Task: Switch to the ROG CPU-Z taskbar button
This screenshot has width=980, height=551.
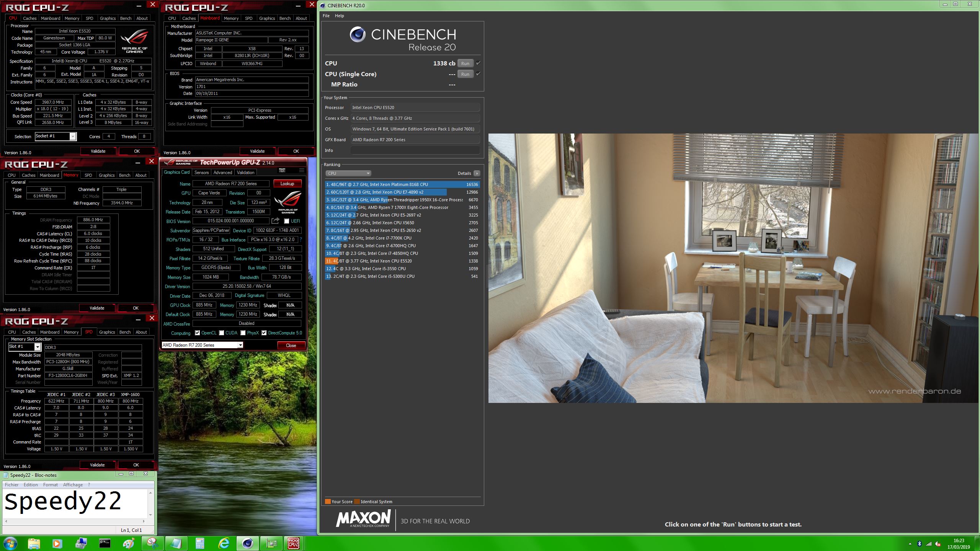Action: 294,543
